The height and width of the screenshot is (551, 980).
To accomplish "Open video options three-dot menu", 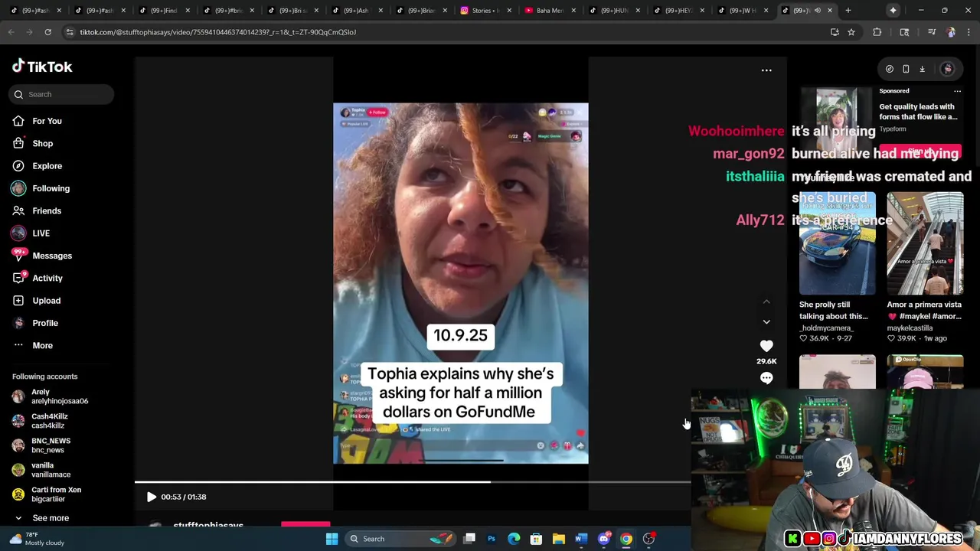I will point(766,70).
